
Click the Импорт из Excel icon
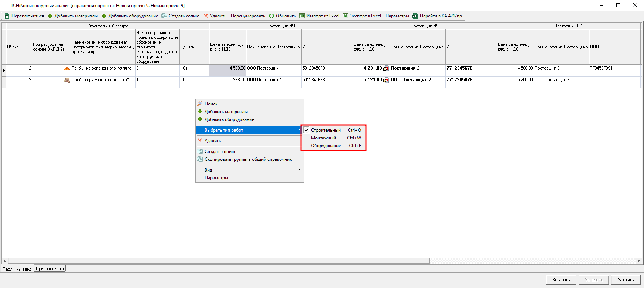point(302,16)
